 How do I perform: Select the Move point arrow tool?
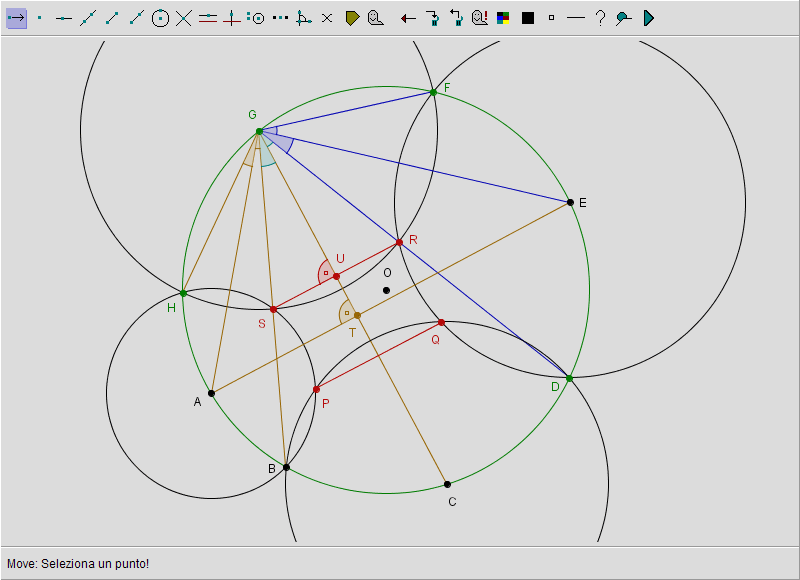pos(16,18)
